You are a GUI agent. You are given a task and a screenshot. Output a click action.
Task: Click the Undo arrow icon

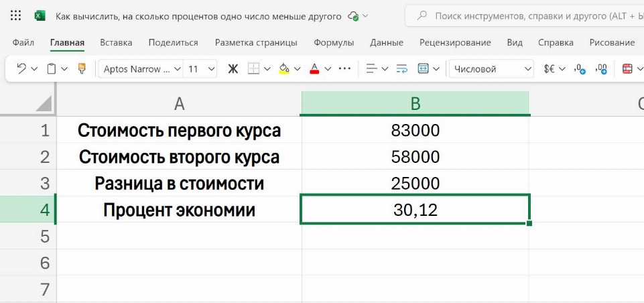point(21,68)
